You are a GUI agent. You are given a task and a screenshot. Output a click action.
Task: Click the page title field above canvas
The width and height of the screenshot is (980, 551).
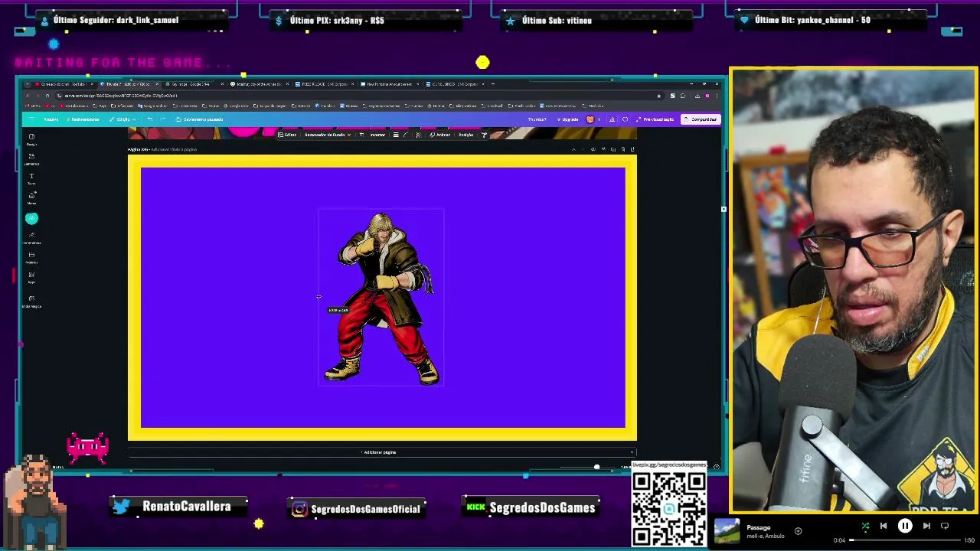coord(175,149)
